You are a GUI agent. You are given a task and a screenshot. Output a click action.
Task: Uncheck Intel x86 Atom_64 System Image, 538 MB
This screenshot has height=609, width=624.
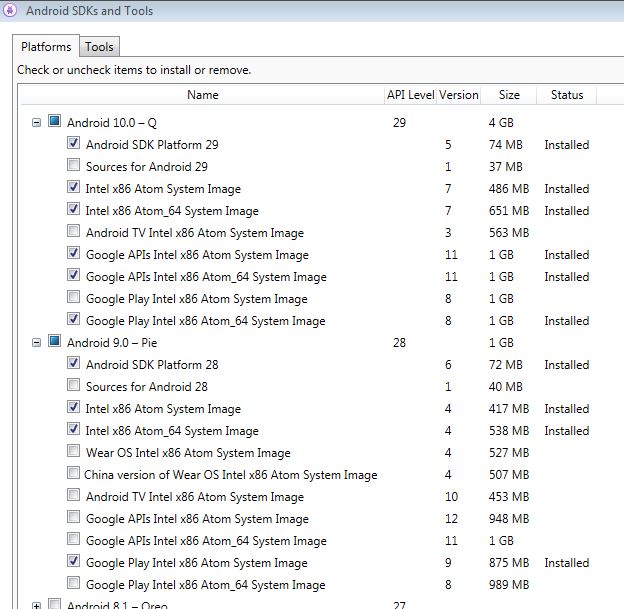click(x=74, y=429)
